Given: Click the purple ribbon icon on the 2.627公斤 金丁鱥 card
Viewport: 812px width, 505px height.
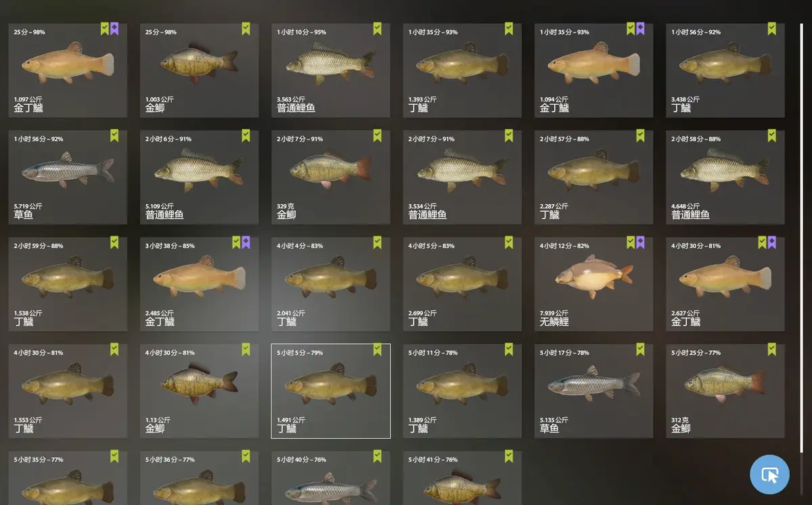Looking at the screenshot, I should pyautogui.click(x=771, y=242).
